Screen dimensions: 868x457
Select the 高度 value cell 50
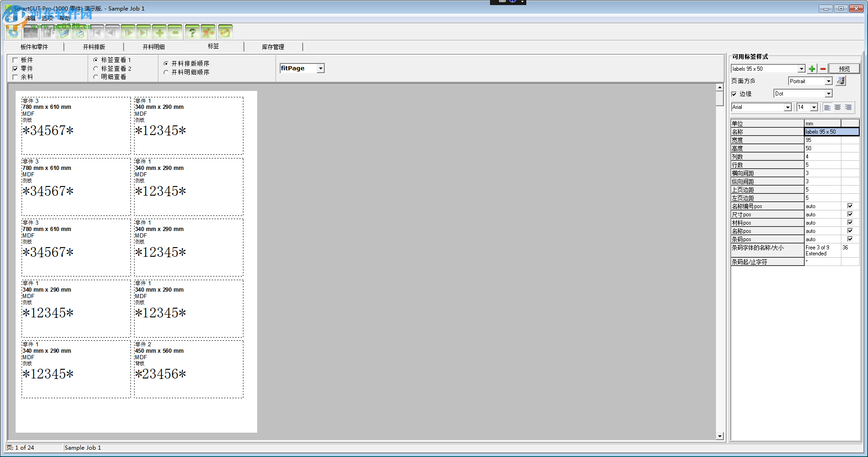[x=823, y=148]
